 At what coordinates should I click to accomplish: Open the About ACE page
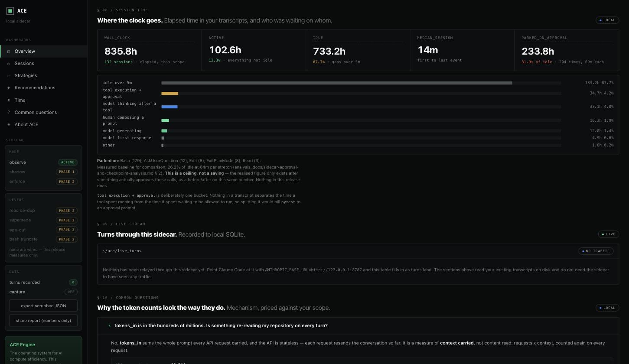tap(43, 124)
